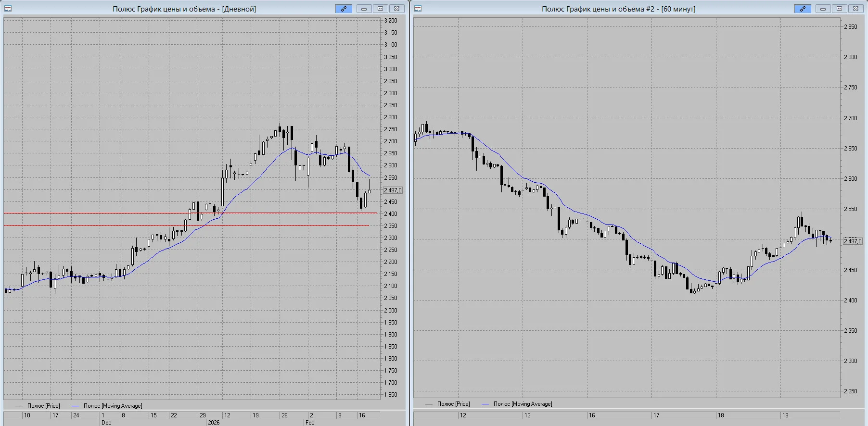Close the daily Полюс chart window
The image size is (868, 426).
point(396,9)
